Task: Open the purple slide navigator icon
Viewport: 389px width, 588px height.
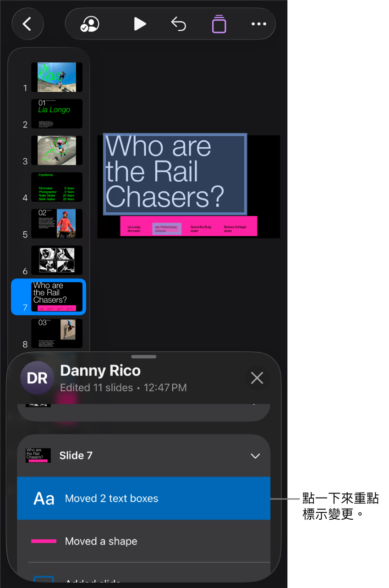Action: pos(219,24)
